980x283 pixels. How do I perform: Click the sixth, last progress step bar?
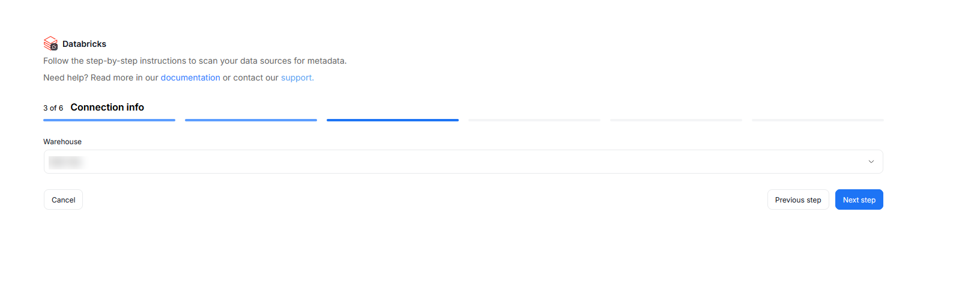point(818,120)
